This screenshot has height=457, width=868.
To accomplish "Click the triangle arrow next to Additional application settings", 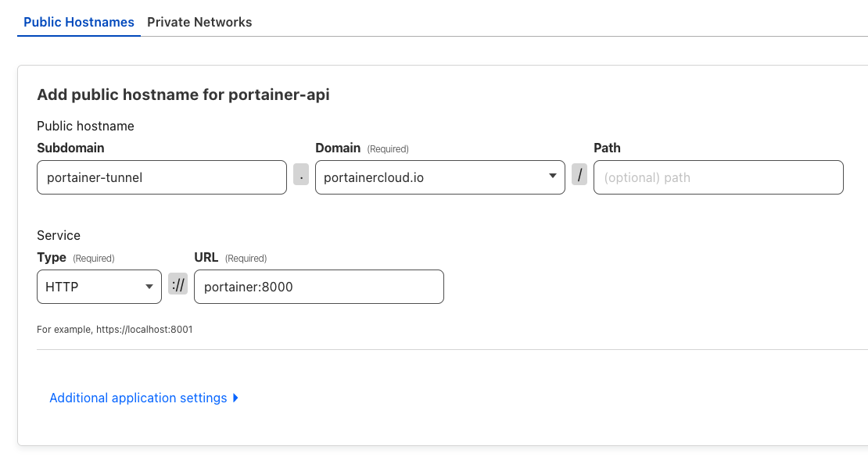I will 235,398.
